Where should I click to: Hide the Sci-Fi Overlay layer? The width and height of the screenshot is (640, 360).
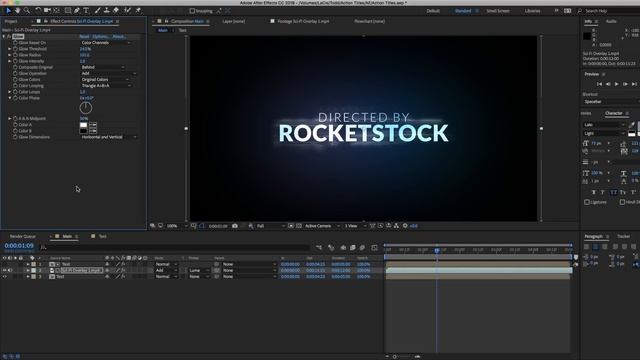click(4, 270)
